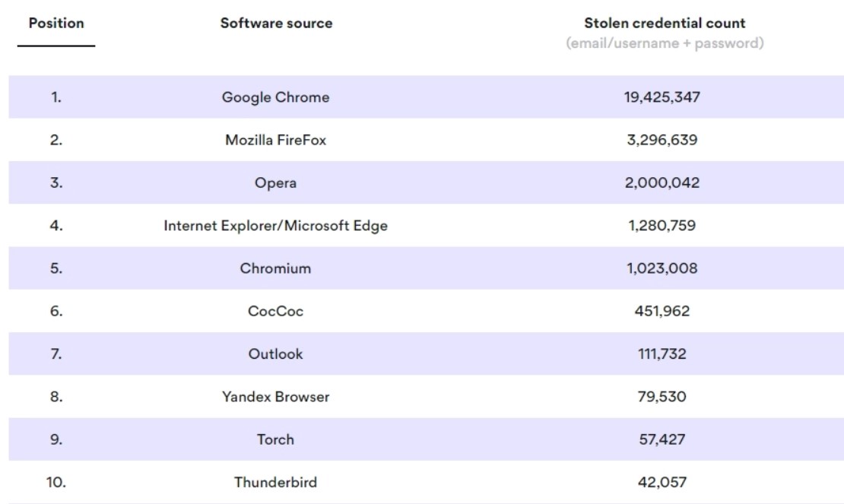
Task: Select the Mozilla FireFox entry
Action: (x=275, y=140)
